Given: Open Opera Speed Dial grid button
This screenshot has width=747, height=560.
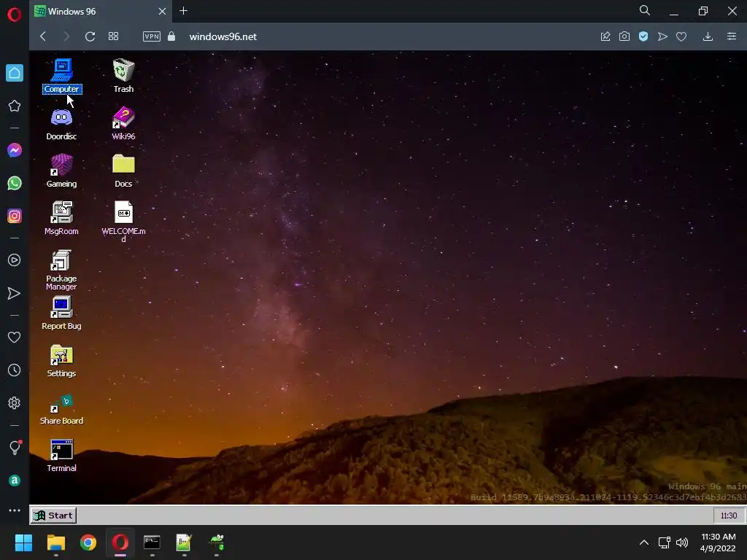Looking at the screenshot, I should (x=113, y=36).
